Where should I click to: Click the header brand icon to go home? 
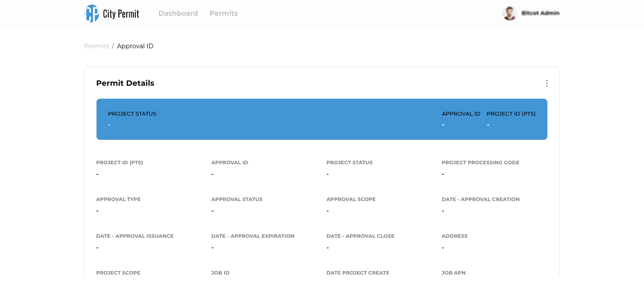tap(91, 13)
